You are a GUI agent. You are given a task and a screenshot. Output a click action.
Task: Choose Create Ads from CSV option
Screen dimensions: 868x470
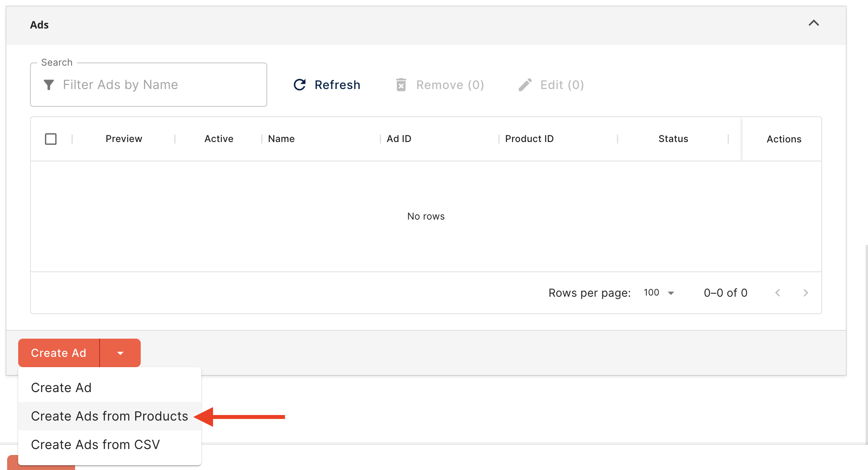(x=95, y=445)
